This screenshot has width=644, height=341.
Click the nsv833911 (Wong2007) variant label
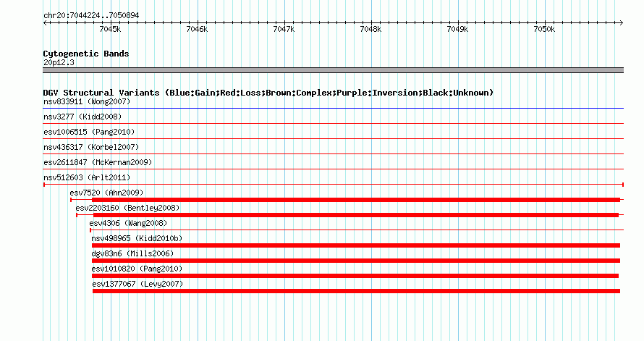point(87,101)
